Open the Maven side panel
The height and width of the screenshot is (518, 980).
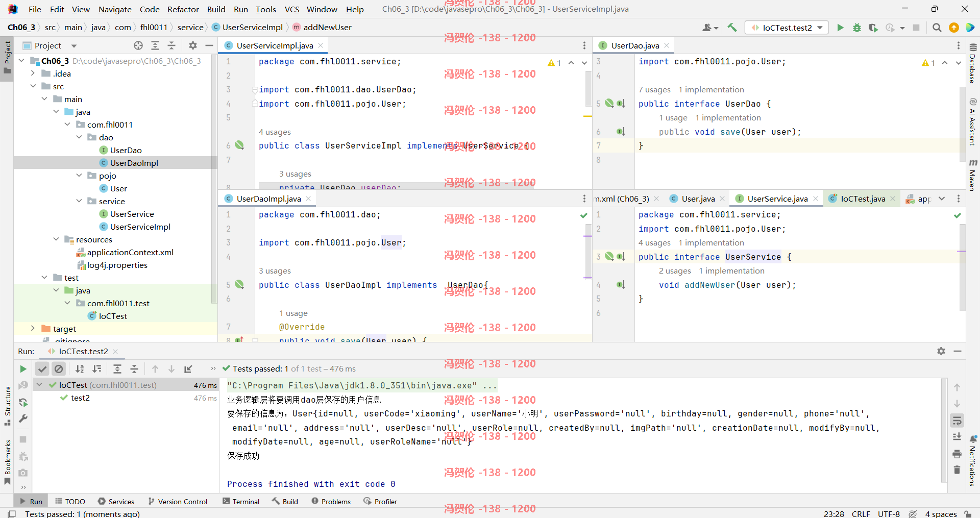[973, 175]
